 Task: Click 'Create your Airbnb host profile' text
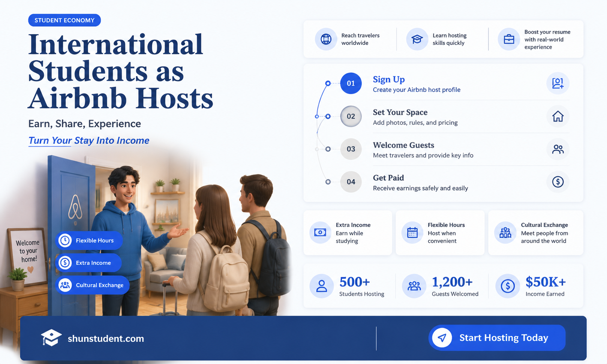click(417, 90)
